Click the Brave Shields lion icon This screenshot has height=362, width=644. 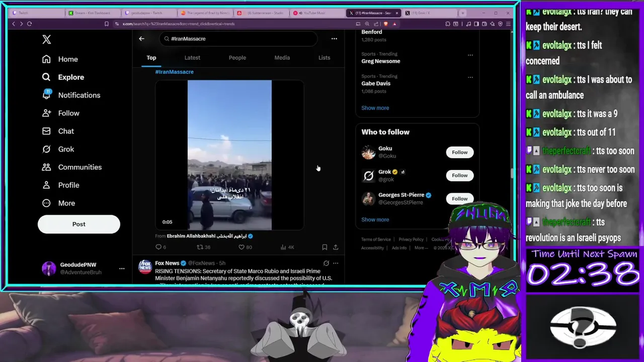point(386,24)
